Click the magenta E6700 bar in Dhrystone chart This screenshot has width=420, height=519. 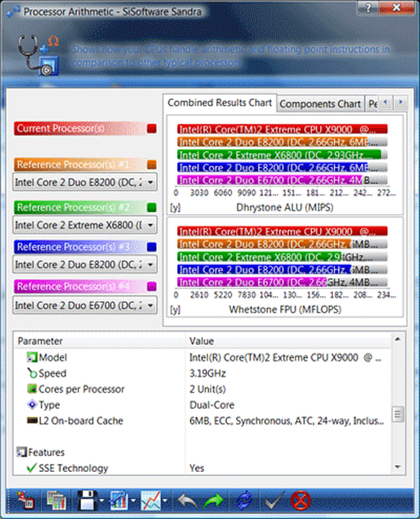point(270,180)
